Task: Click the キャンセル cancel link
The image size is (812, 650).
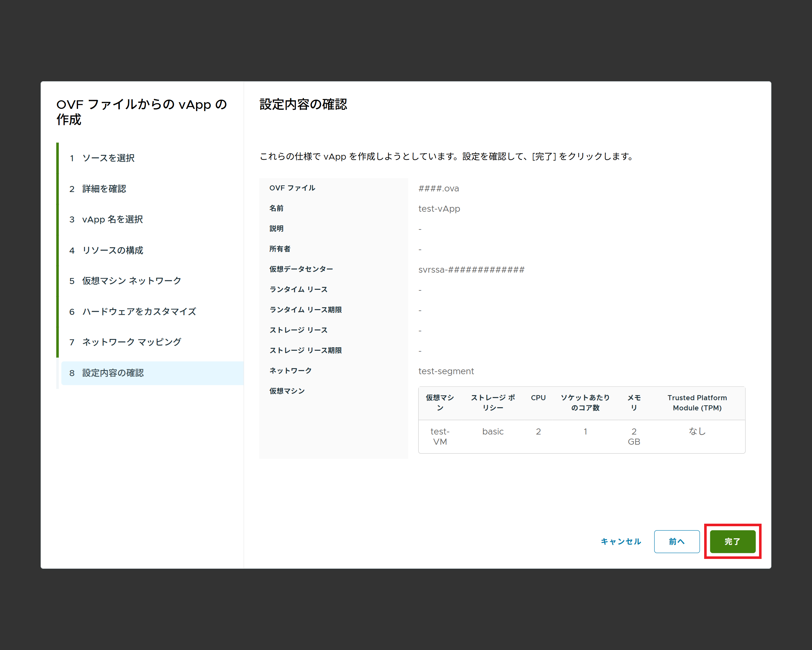Action: pos(621,541)
